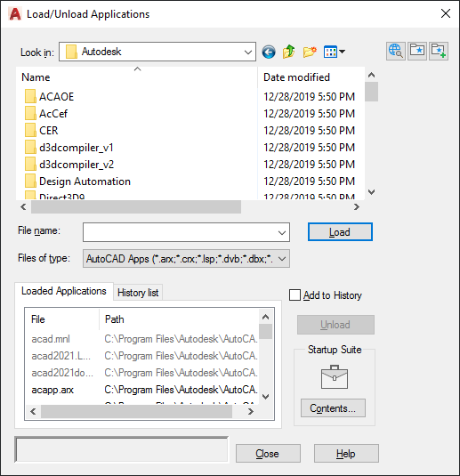Click the Search the Web icon
Screen dimensions: 460x476
point(396,51)
